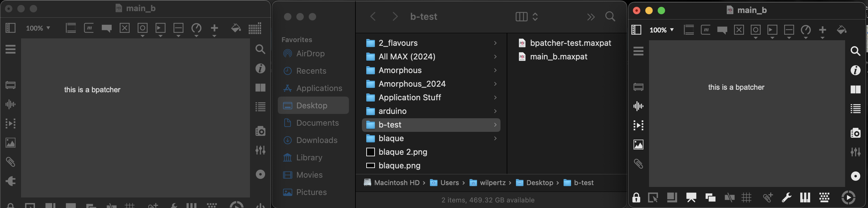Add a message box from right window toolbar
This screenshot has width=868, height=208.
tap(706, 30)
